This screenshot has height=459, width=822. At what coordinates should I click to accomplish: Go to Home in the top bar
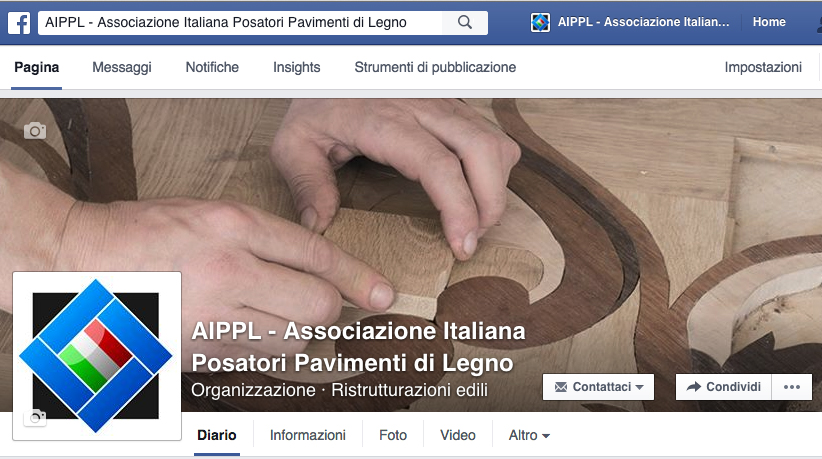pos(769,22)
